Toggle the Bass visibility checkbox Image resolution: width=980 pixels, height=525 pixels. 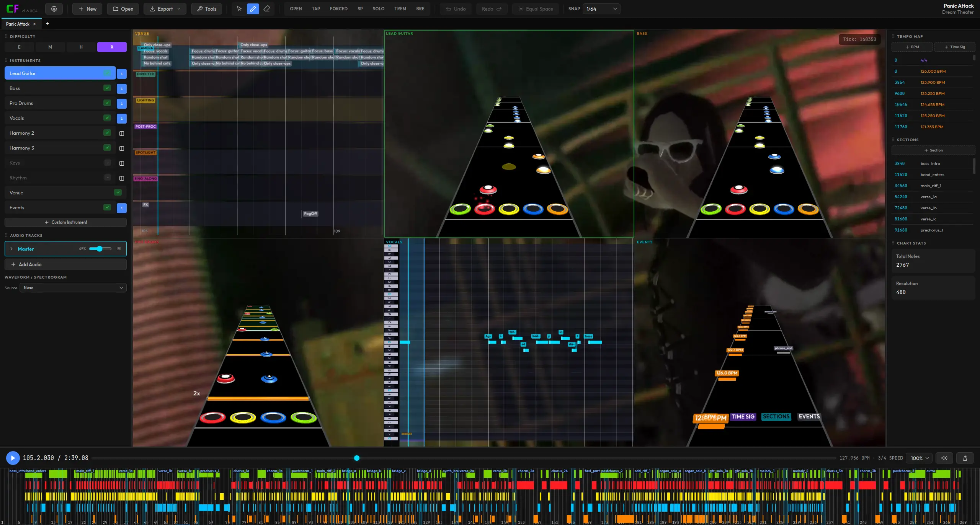coord(107,88)
